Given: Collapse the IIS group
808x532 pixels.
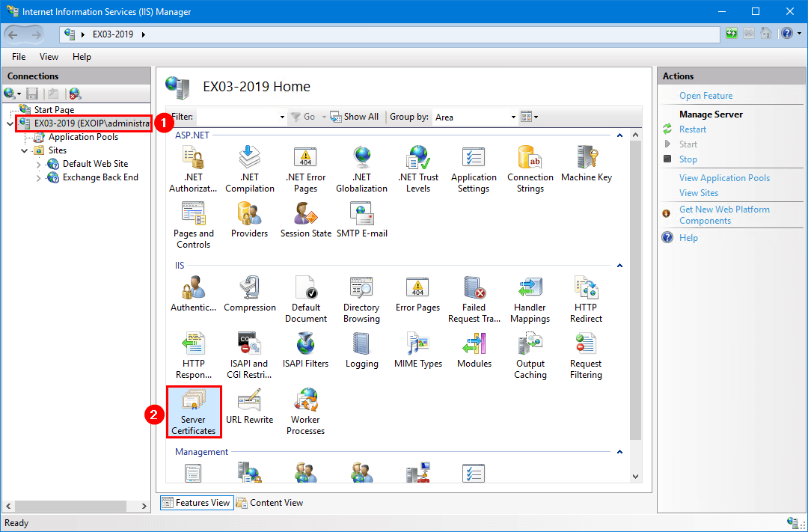Looking at the screenshot, I should coord(620,266).
